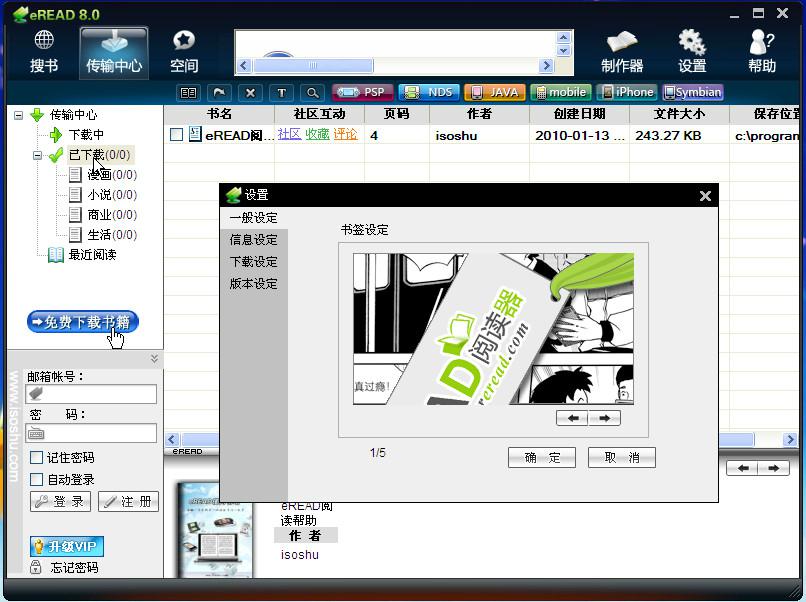
Task: Click the 商业 document icon in tree
Action: pos(75,215)
